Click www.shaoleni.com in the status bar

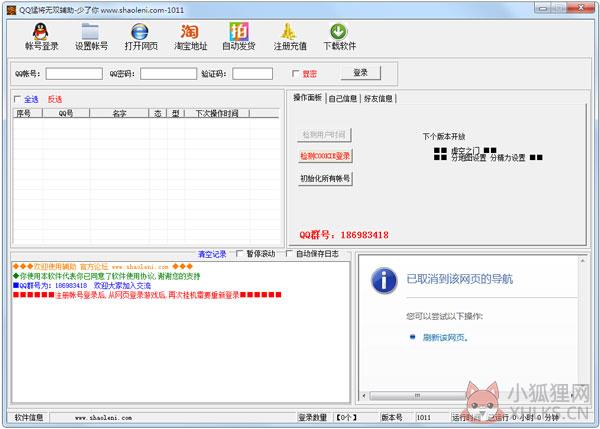click(103, 418)
